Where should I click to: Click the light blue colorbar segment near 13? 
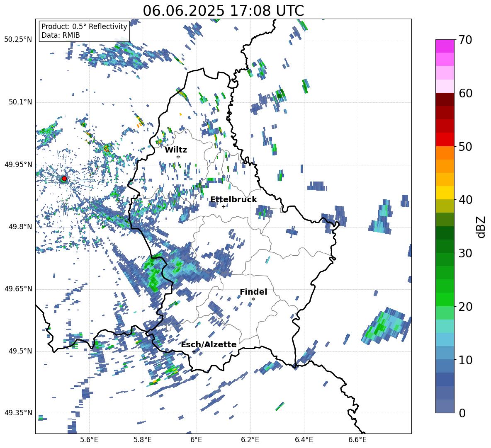(x=445, y=339)
